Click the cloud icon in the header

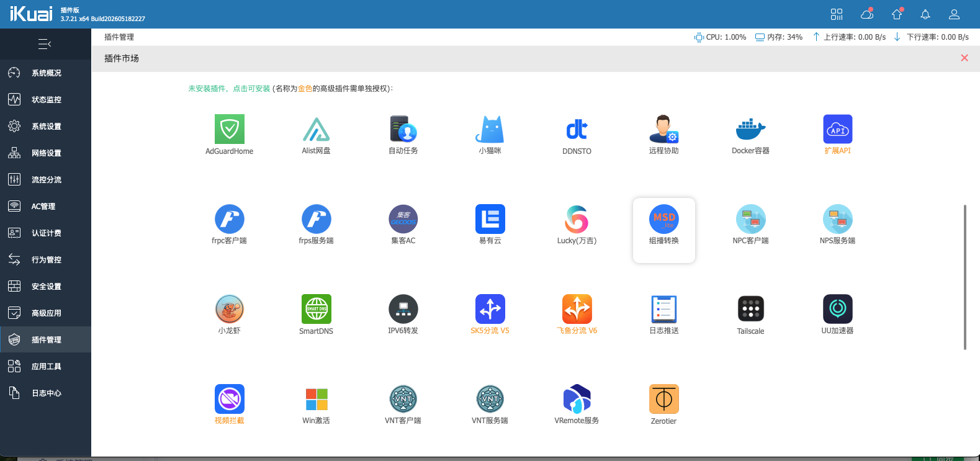pos(867,14)
